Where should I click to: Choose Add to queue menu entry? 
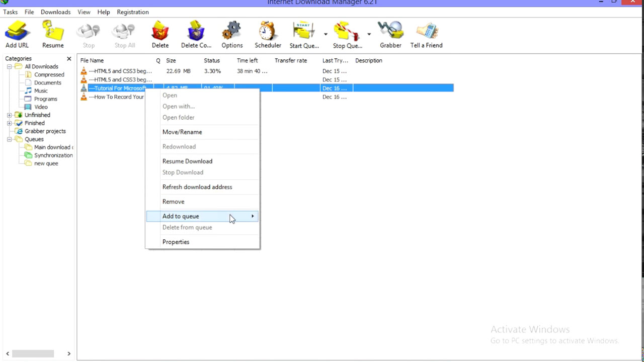pos(202,216)
